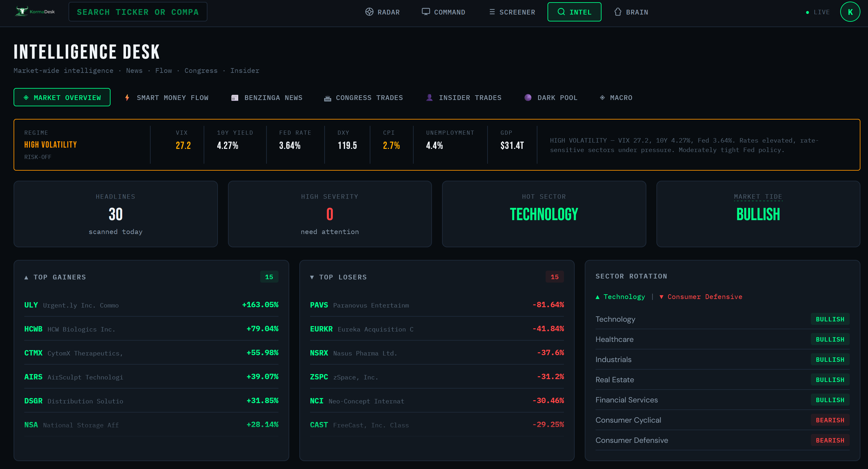Click the person icon on Insider Trades
Image resolution: width=868 pixels, height=469 pixels.
[x=429, y=98]
